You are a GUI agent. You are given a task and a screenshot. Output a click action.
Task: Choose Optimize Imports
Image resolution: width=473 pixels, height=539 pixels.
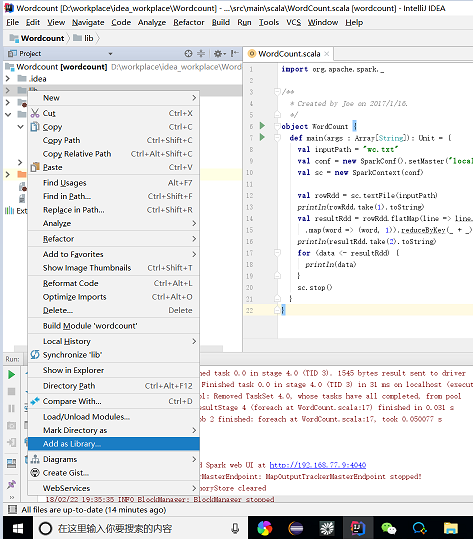point(114,297)
